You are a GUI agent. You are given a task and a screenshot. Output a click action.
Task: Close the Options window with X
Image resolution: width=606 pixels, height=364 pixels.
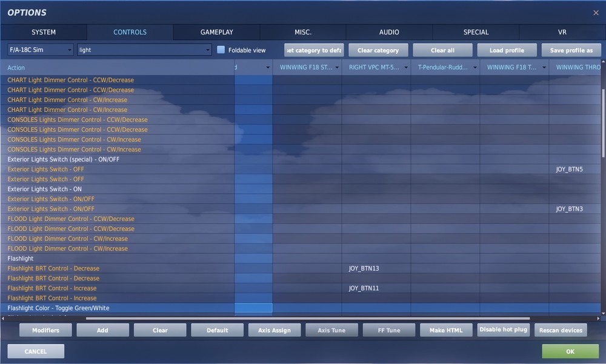point(596,13)
